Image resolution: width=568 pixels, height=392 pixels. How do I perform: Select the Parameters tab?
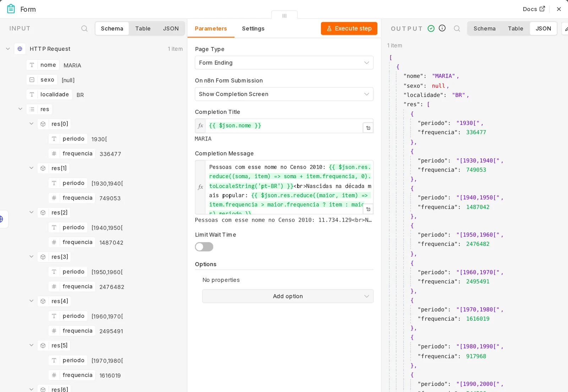pos(211,28)
